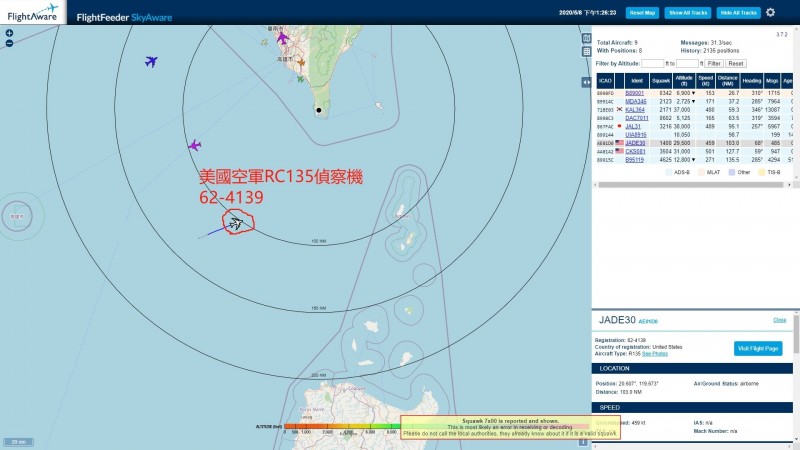Click the table view icon
This screenshot has width=800, height=450.
(587, 53)
